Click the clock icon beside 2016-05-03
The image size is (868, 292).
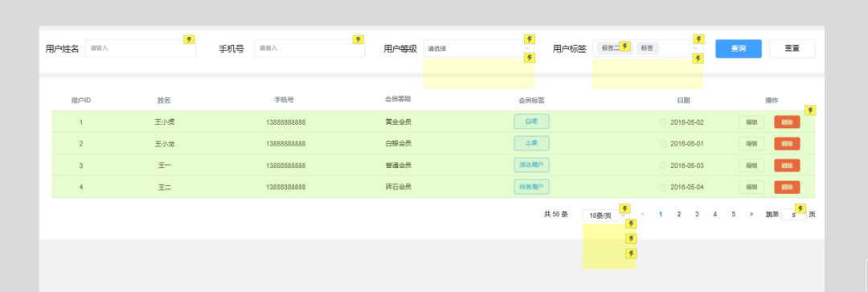click(x=663, y=166)
